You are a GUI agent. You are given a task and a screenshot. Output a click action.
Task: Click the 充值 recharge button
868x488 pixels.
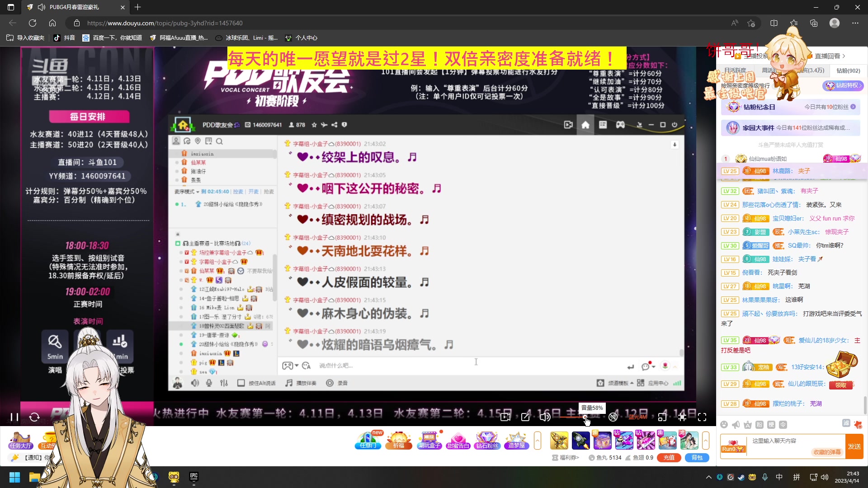(669, 458)
